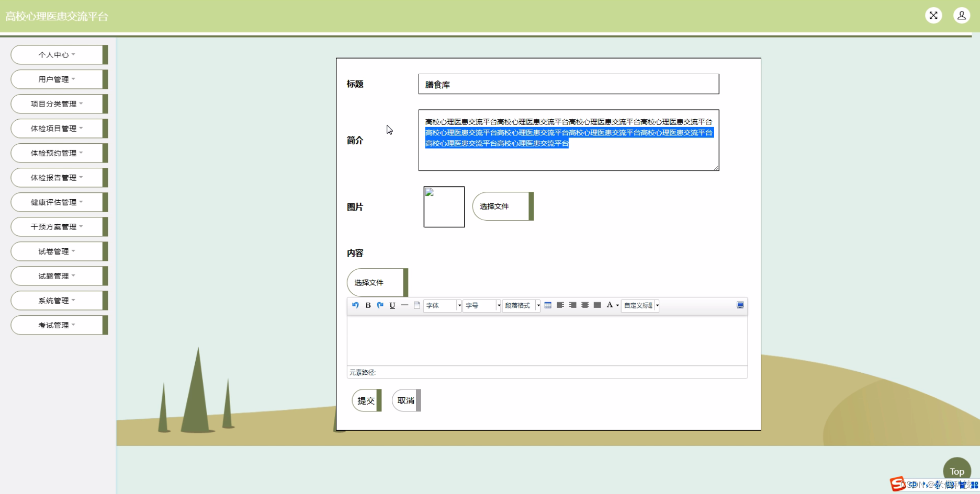Expand 用户管理 sidebar menu
980x494 pixels.
click(x=59, y=79)
